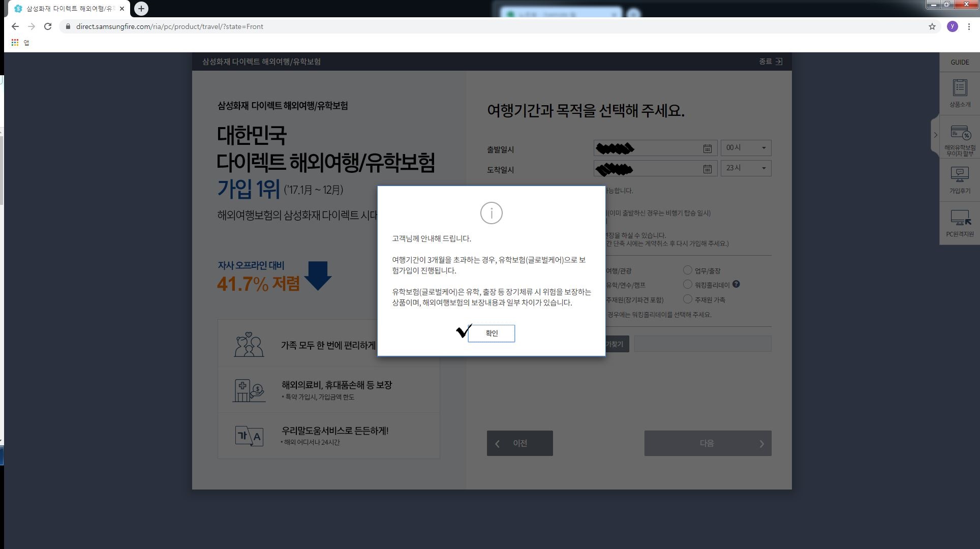
Task: Open the 가입후기 reviews icon
Action: [x=960, y=180]
